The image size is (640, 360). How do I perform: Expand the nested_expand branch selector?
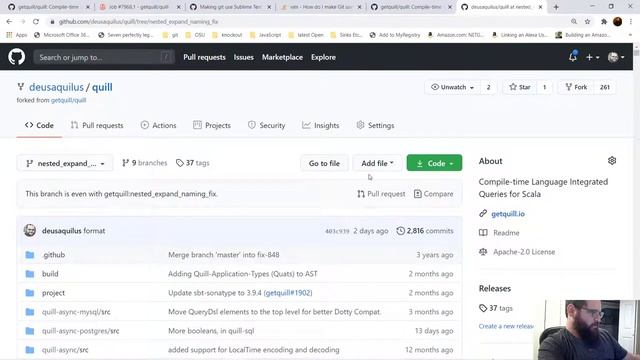tap(65, 163)
